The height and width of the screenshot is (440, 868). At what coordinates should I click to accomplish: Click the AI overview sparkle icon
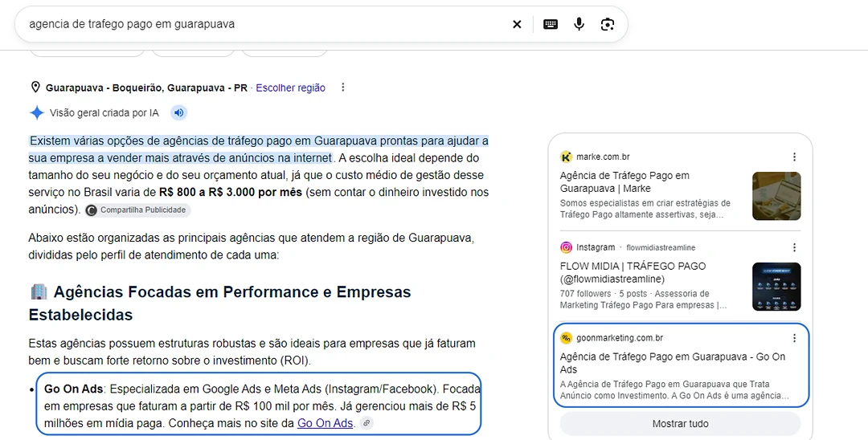coord(36,112)
